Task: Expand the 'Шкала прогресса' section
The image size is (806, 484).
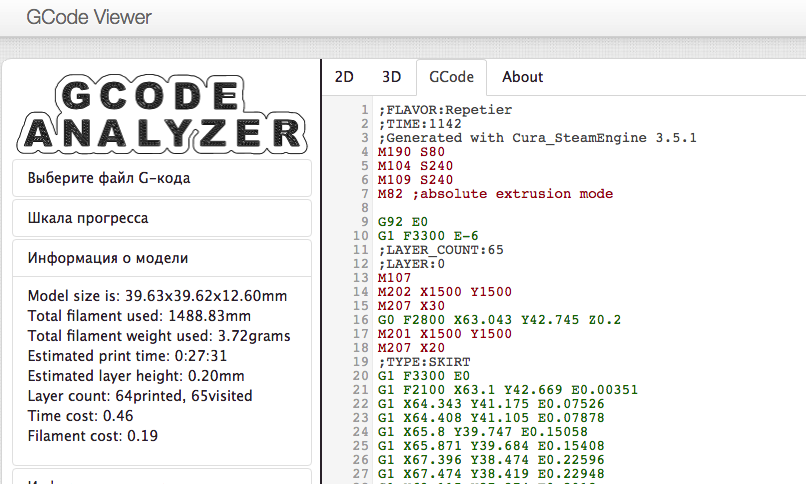Action: click(162, 218)
